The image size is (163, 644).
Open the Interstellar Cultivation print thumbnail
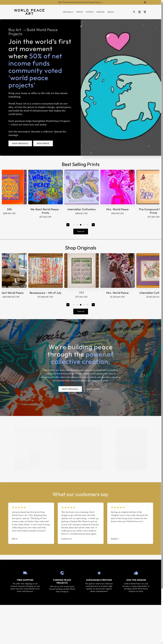pos(82,187)
